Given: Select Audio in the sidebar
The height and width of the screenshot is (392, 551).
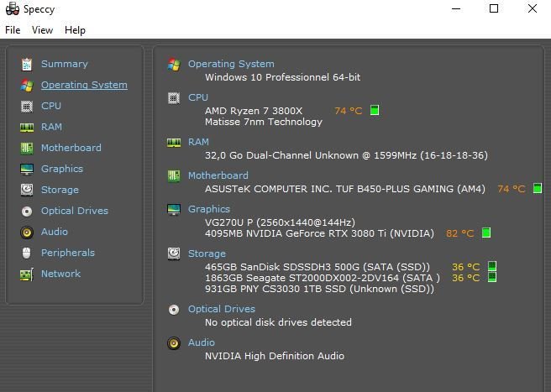Looking at the screenshot, I should pyautogui.click(x=55, y=232).
